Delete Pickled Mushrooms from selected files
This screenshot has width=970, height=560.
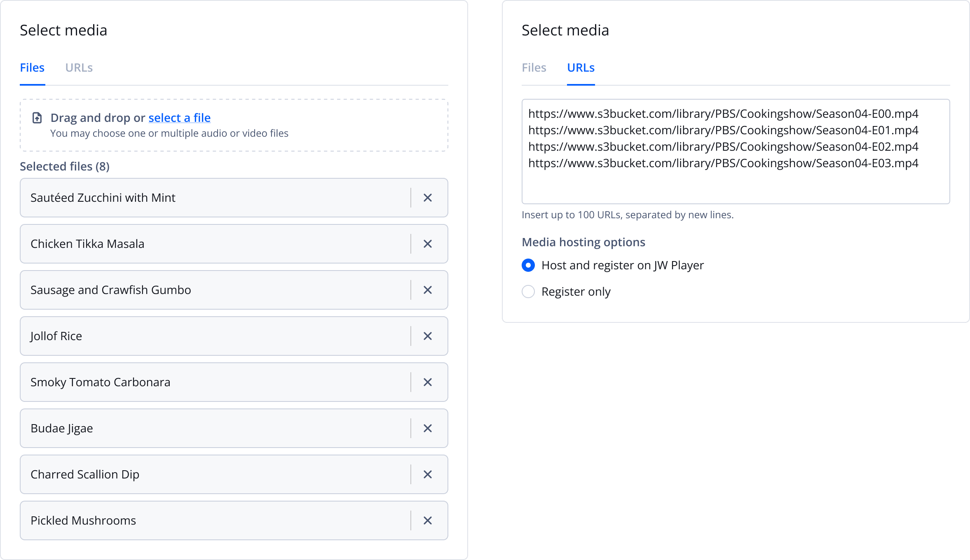[x=427, y=520]
